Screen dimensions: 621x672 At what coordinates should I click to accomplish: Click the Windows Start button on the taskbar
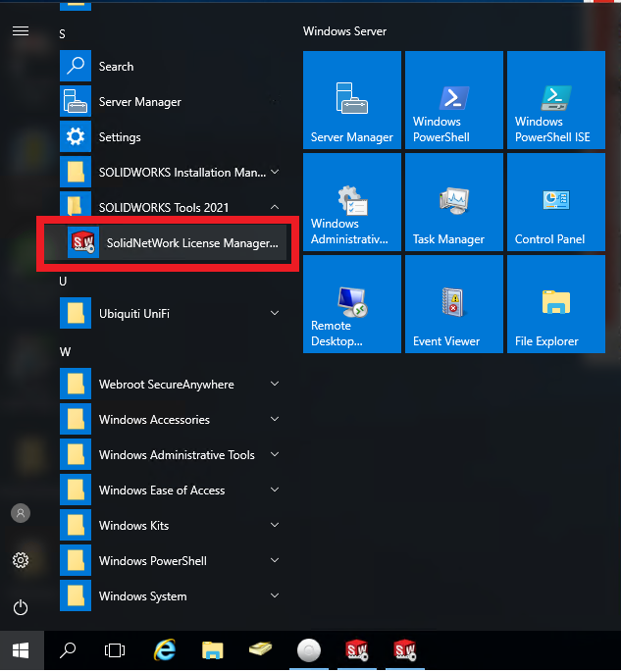coord(21,650)
